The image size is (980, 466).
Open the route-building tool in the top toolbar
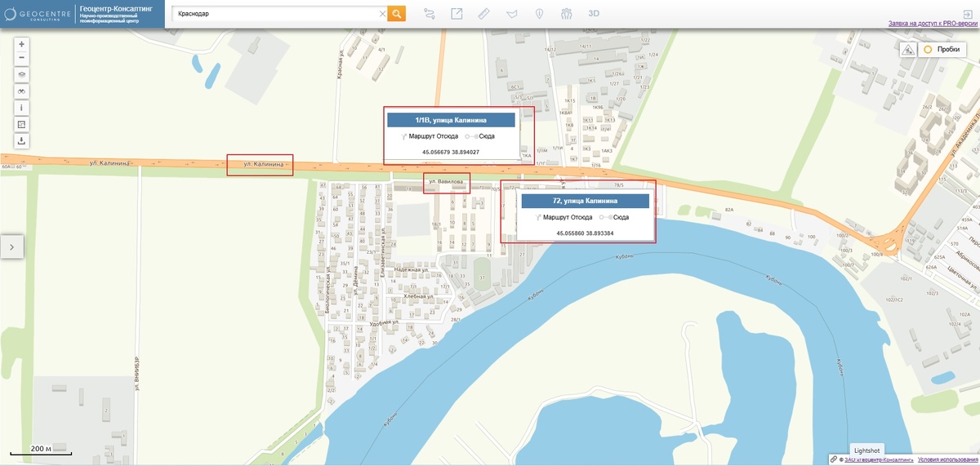(430, 14)
